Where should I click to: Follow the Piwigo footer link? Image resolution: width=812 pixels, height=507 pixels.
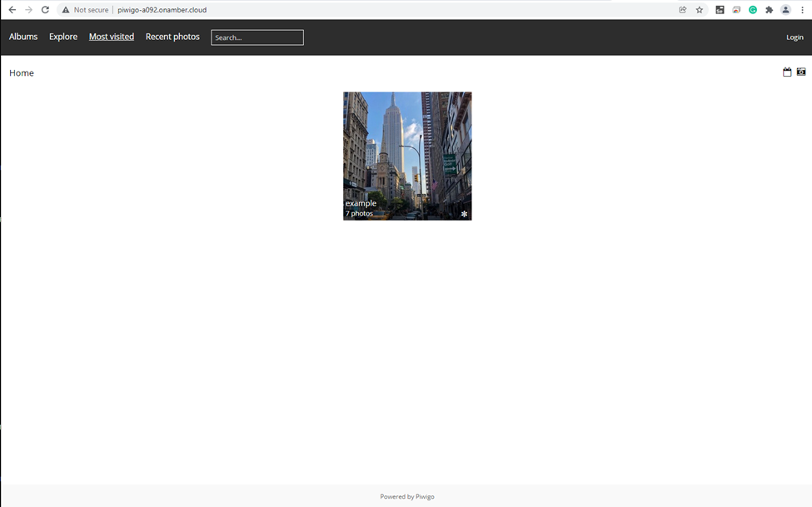coord(425,497)
